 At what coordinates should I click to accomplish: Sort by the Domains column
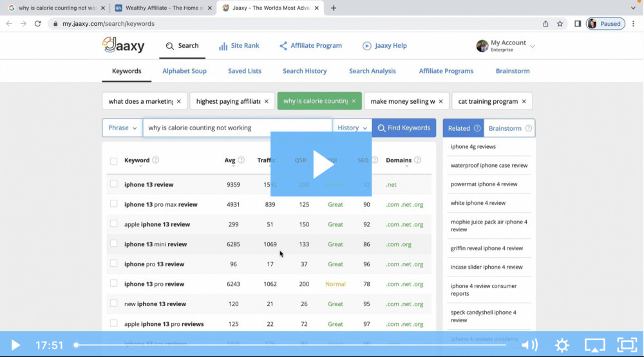tap(399, 160)
